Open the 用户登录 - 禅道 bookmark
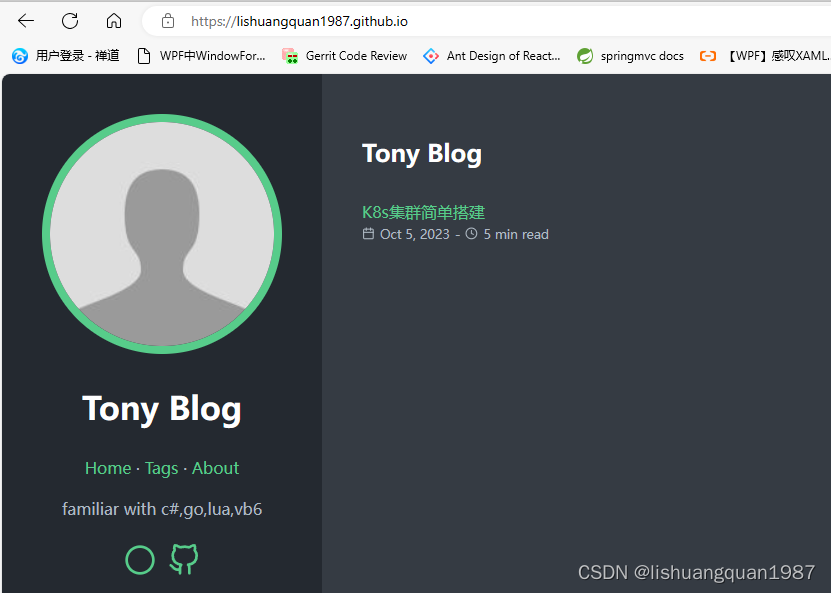The height and width of the screenshot is (593, 831). pos(66,56)
